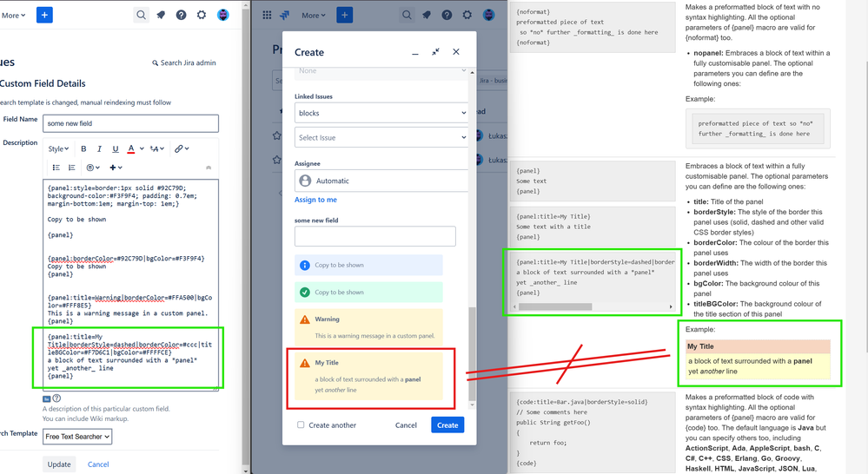The image size is (868, 474).
Task: Click Assign to me link
Action: pos(315,200)
